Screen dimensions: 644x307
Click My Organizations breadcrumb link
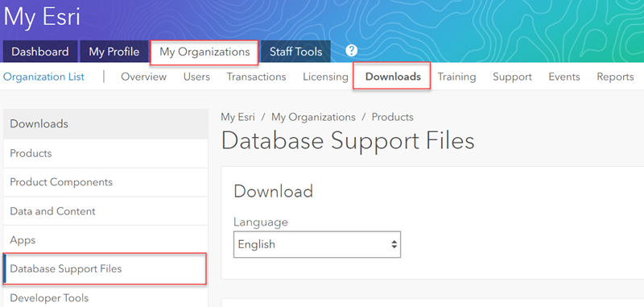click(x=313, y=117)
